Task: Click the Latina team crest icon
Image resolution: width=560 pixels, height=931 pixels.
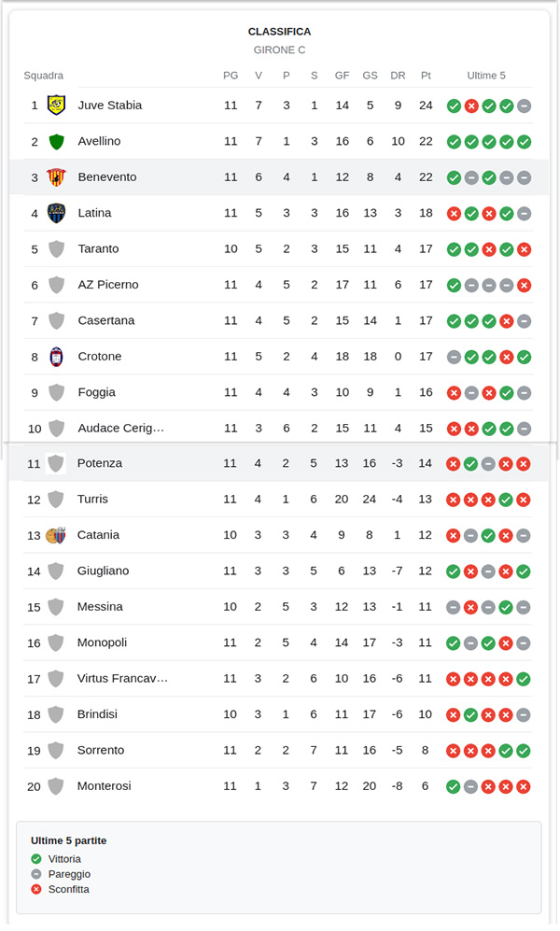Action: (x=56, y=213)
